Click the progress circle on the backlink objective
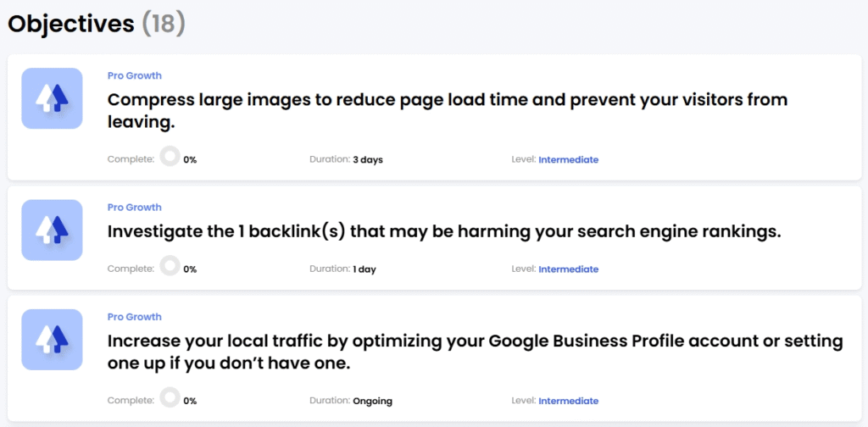This screenshot has height=427, width=868. click(x=170, y=268)
